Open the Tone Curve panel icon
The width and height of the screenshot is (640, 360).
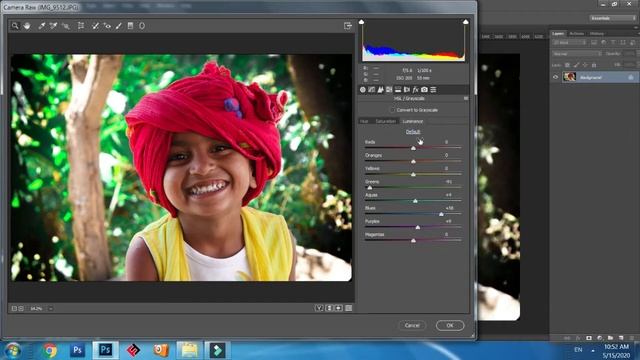(371, 89)
